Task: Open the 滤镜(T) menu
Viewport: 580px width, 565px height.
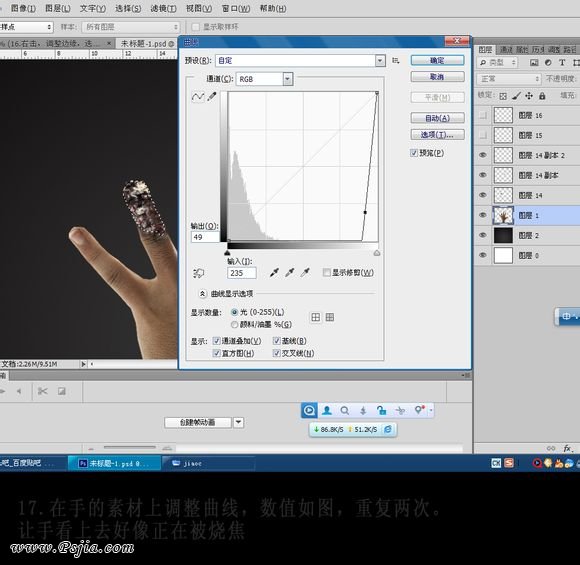Action: click(x=163, y=8)
